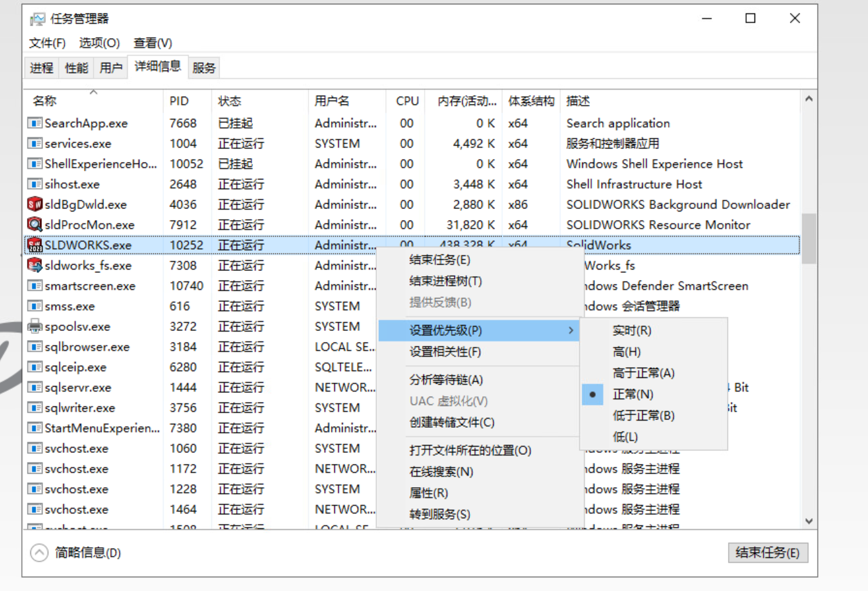Open the 文件(F) menu

tap(47, 43)
